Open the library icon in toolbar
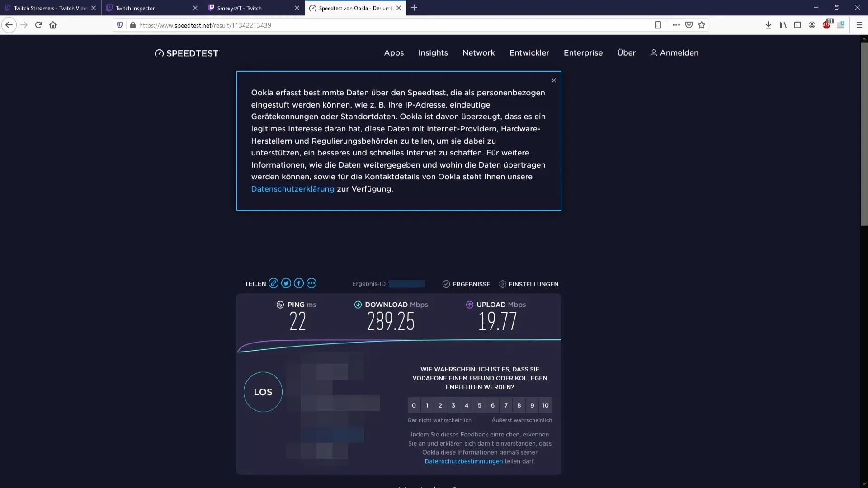The image size is (868, 488). [783, 25]
